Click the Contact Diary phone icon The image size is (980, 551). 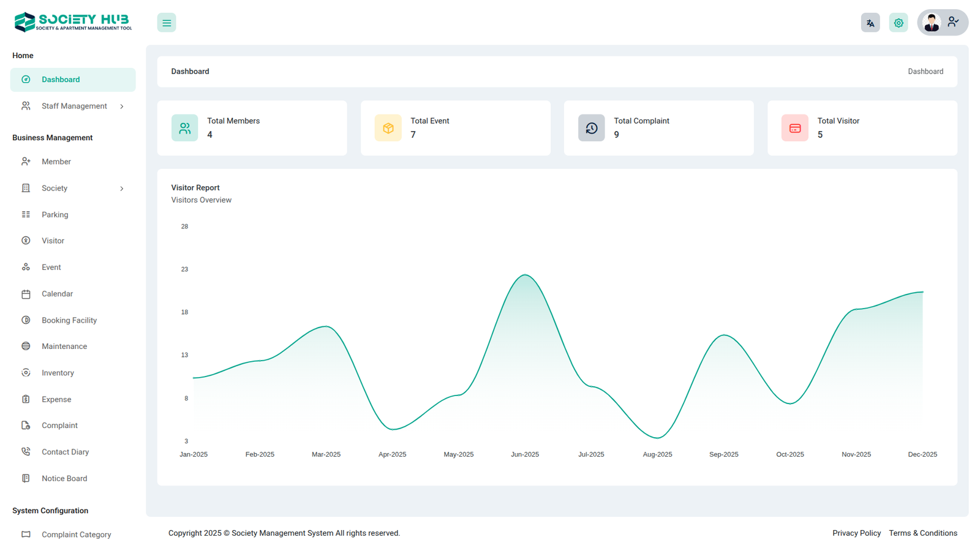26,452
